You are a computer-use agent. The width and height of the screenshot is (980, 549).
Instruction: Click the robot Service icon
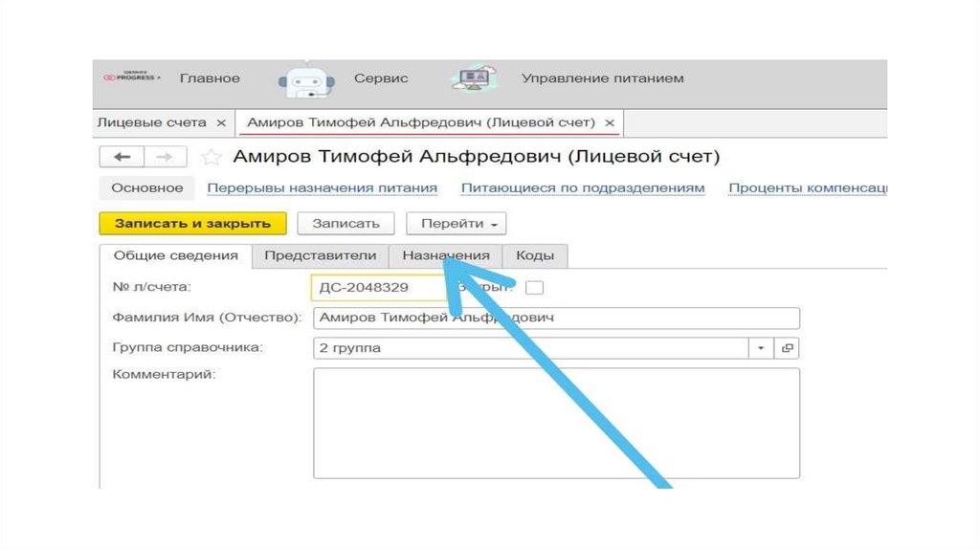(x=306, y=80)
